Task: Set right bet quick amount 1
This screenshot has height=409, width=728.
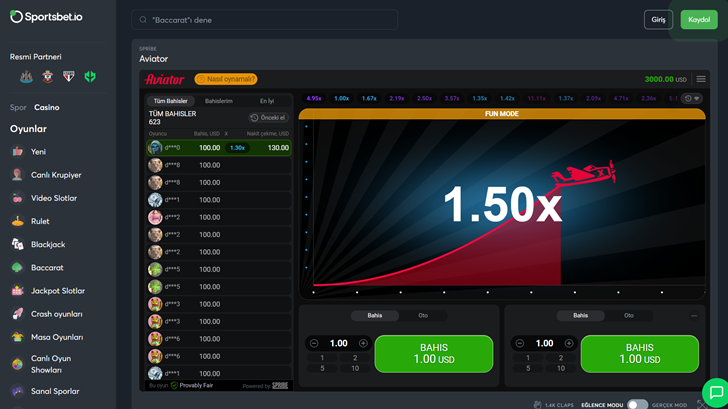Action: coord(527,358)
